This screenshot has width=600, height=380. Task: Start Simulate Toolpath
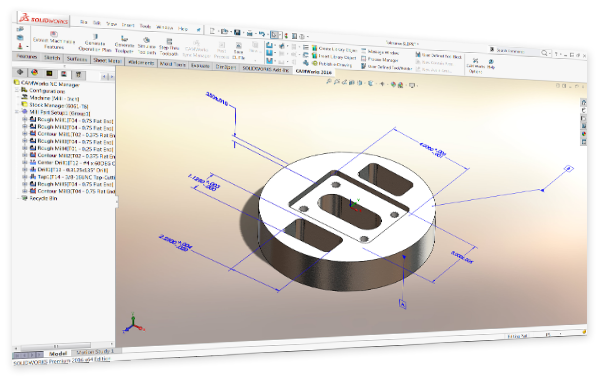point(147,46)
